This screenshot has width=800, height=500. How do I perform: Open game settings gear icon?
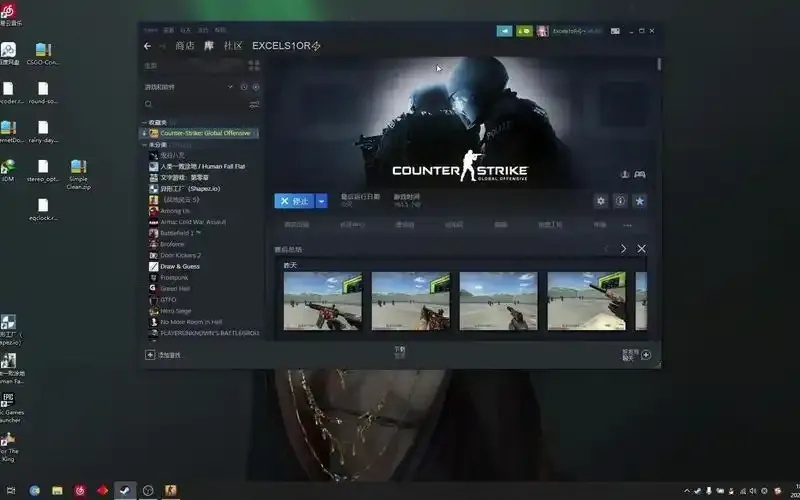[x=601, y=201]
